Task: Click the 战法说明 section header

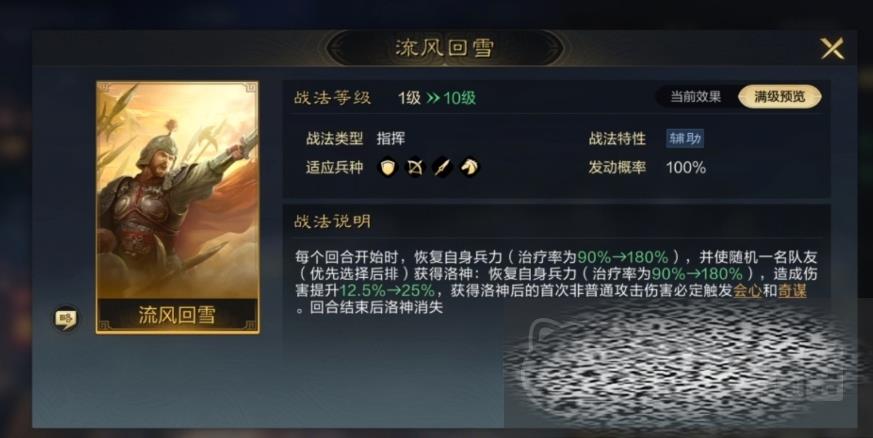Action: coord(332,222)
